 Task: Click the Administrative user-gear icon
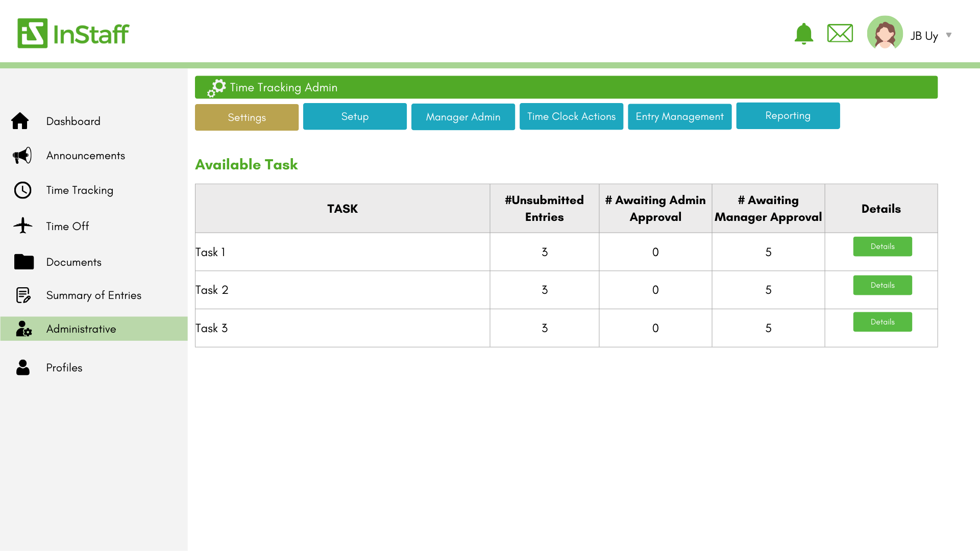point(23,329)
